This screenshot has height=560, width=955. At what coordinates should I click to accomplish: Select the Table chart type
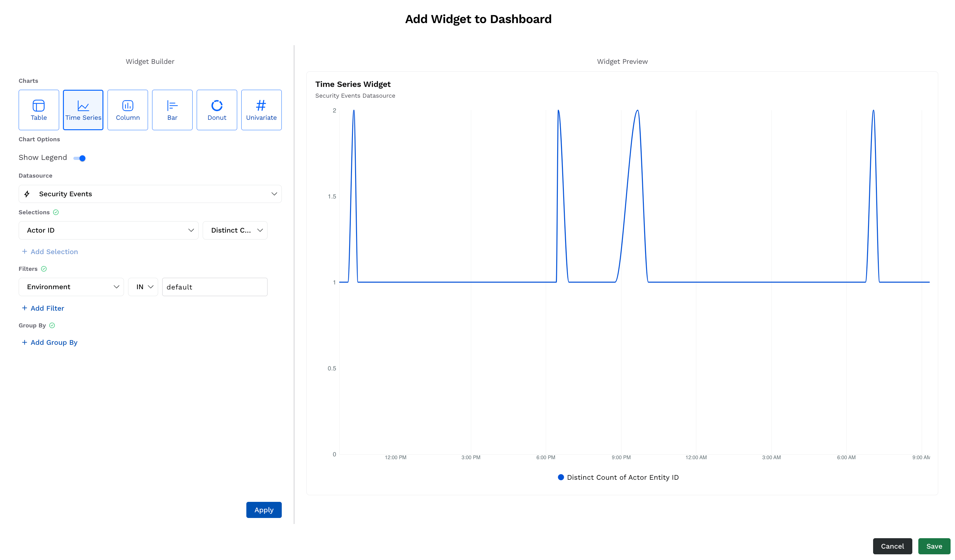click(x=39, y=110)
